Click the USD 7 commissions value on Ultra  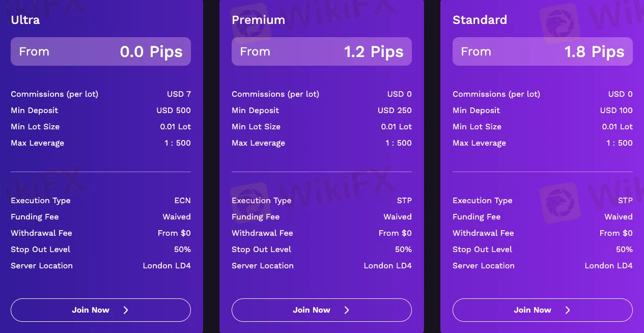[179, 94]
